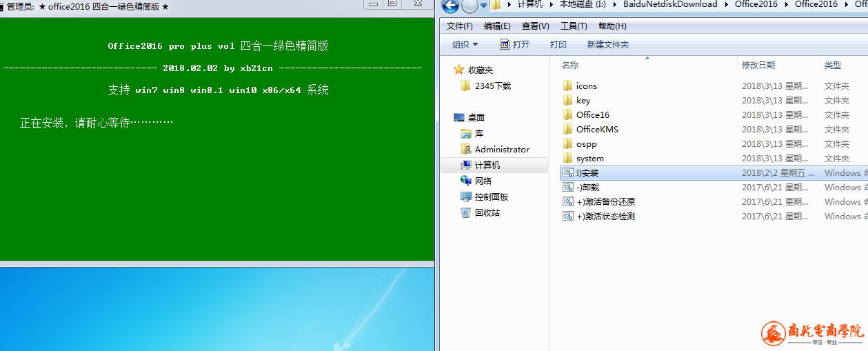The width and height of the screenshot is (868, 351).
Task: Select 计算机 in the address breadcrumb
Action: pos(530,4)
